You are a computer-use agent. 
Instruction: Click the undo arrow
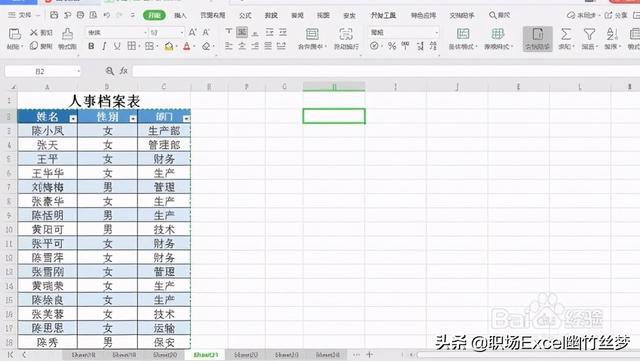107,15
